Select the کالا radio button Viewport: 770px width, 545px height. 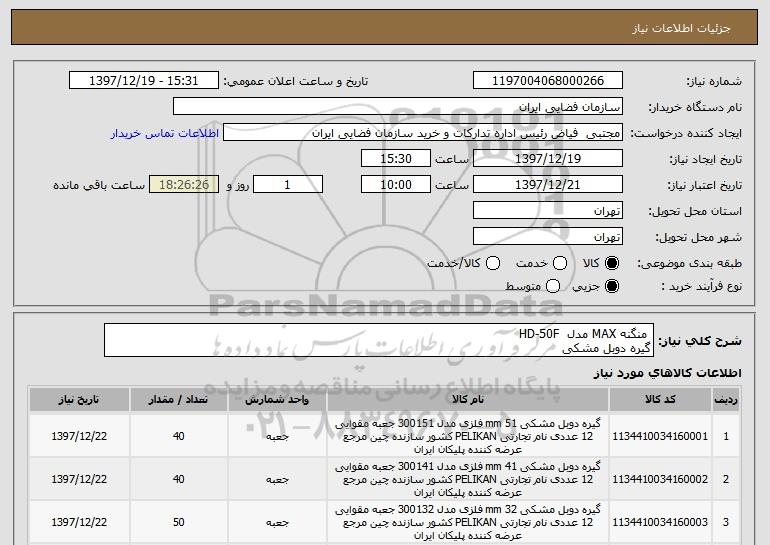pos(612,263)
